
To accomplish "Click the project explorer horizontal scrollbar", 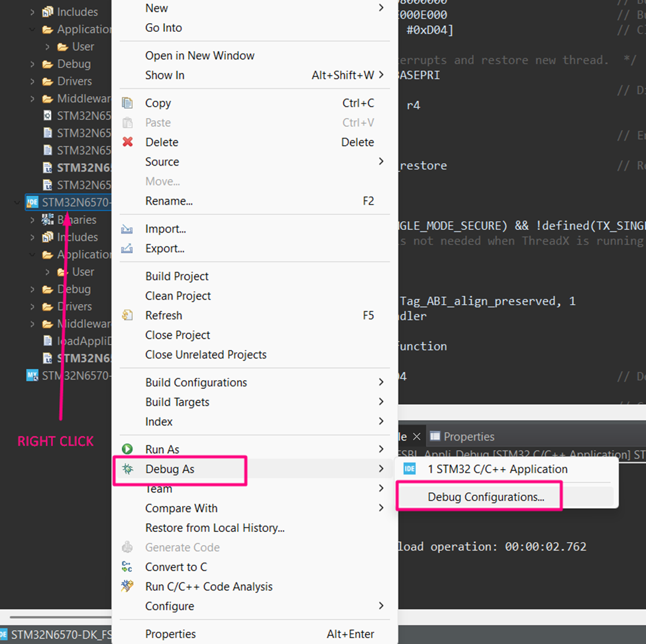I will tap(60, 617).
